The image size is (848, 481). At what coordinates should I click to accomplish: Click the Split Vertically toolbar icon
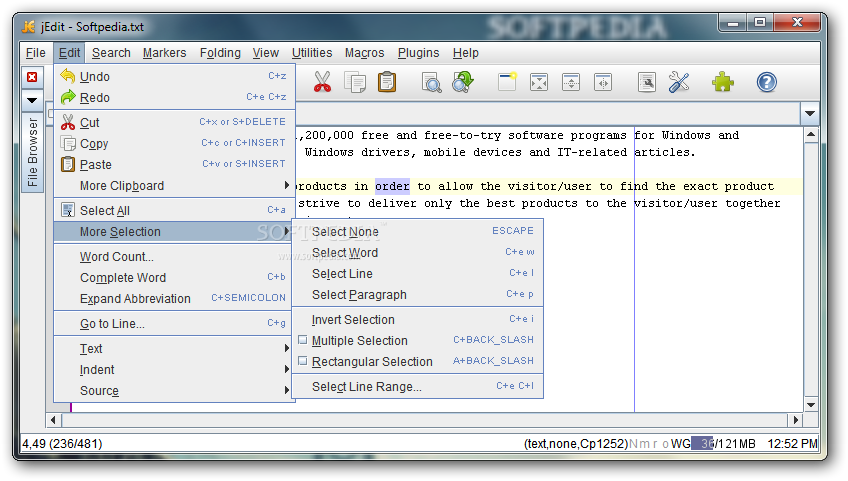[x=603, y=82]
